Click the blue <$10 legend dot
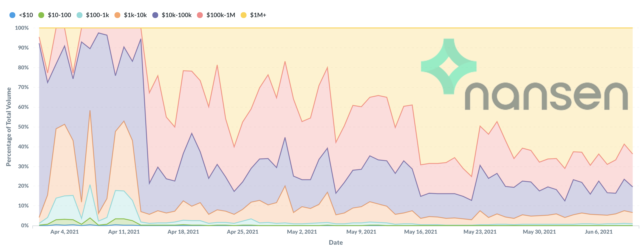The height and width of the screenshot is (251, 644). point(12,15)
